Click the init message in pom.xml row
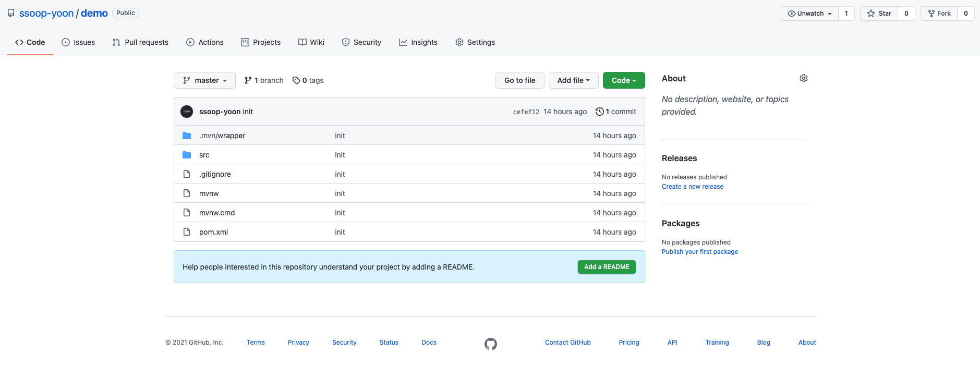Image resolution: width=980 pixels, height=378 pixels. (x=340, y=232)
